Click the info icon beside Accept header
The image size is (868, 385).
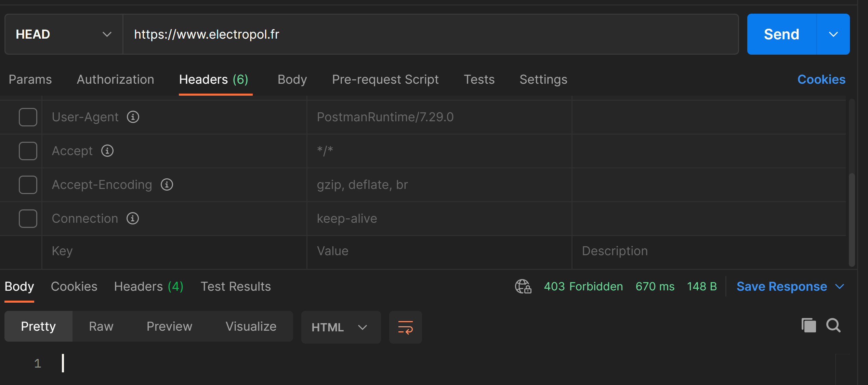pos(107,151)
